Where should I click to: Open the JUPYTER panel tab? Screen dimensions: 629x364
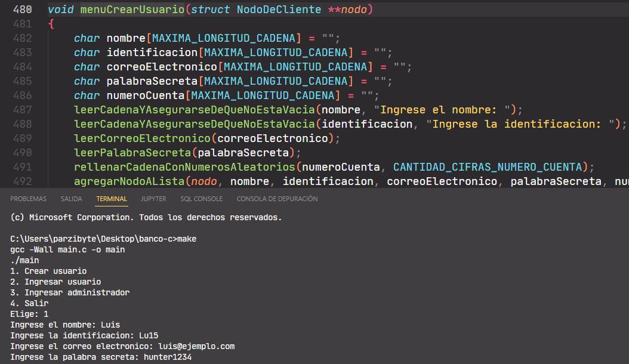tap(153, 199)
